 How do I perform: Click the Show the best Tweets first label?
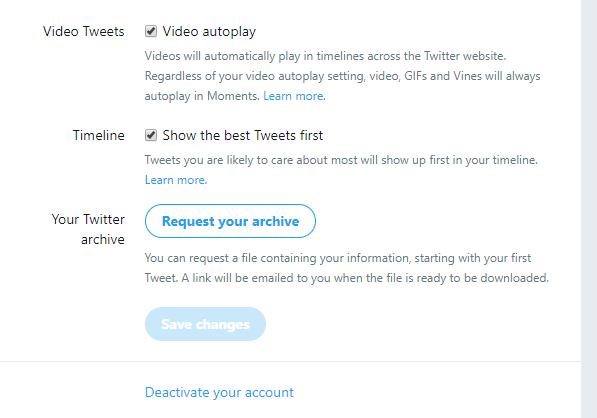(x=243, y=135)
